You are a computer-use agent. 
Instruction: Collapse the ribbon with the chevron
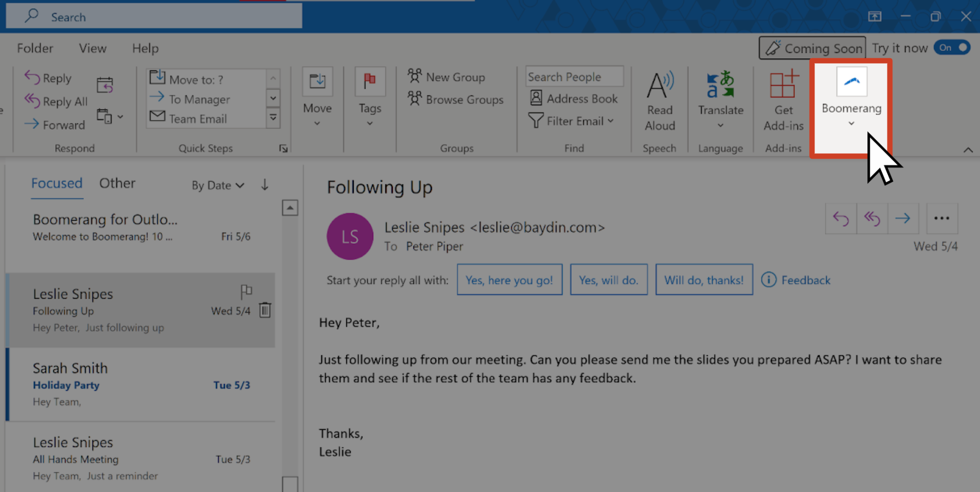968,150
